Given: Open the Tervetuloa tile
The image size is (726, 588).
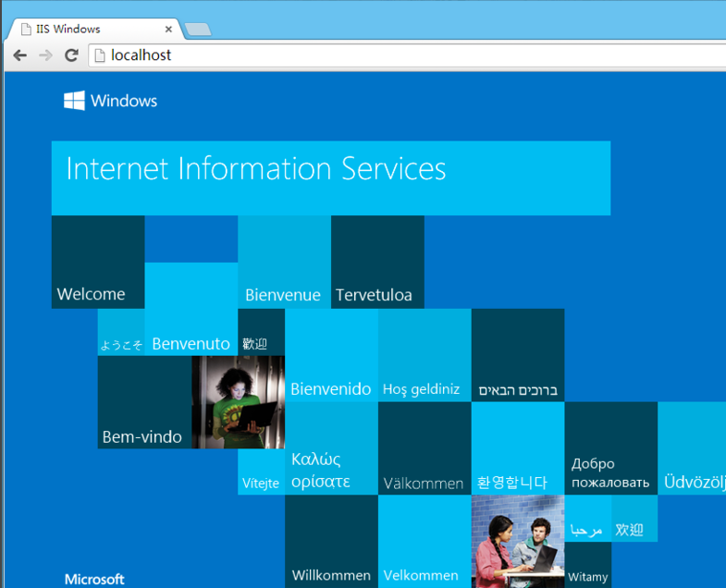Looking at the screenshot, I should click(377, 262).
